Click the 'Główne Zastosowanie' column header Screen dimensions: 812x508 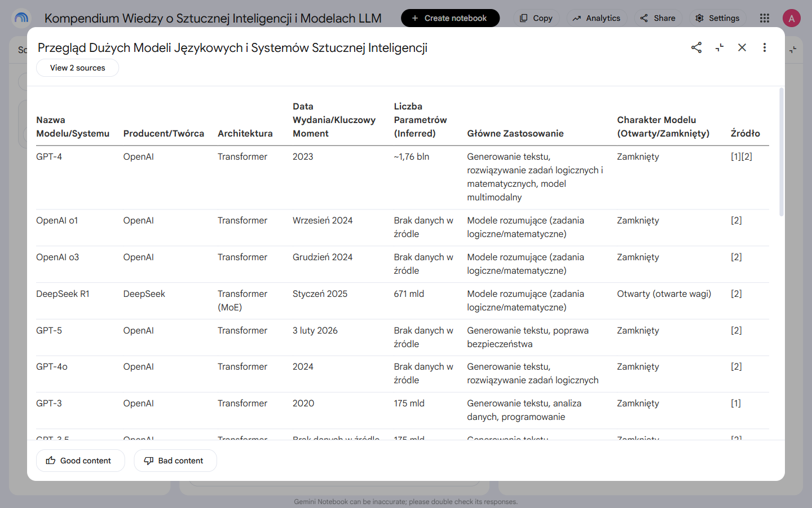pyautogui.click(x=515, y=133)
